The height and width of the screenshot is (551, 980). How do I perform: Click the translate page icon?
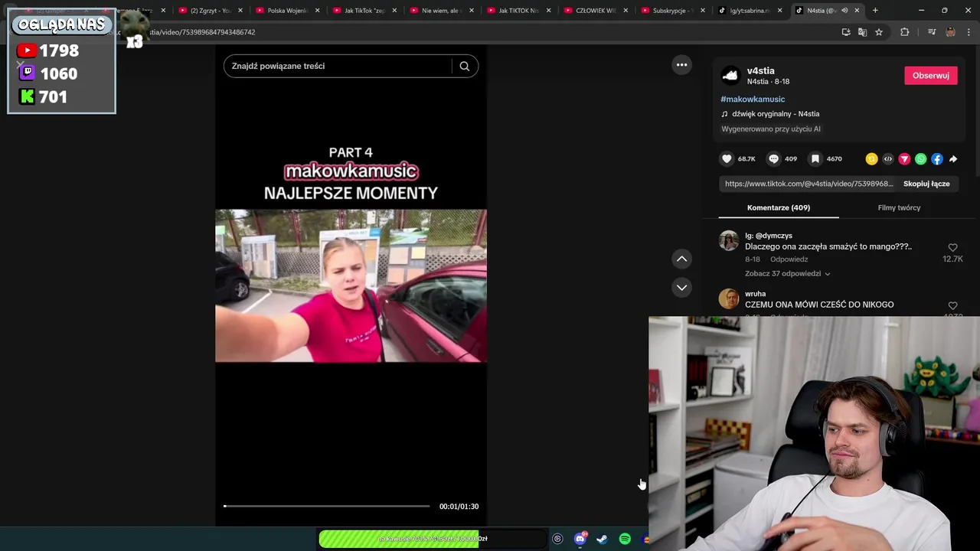click(x=862, y=32)
